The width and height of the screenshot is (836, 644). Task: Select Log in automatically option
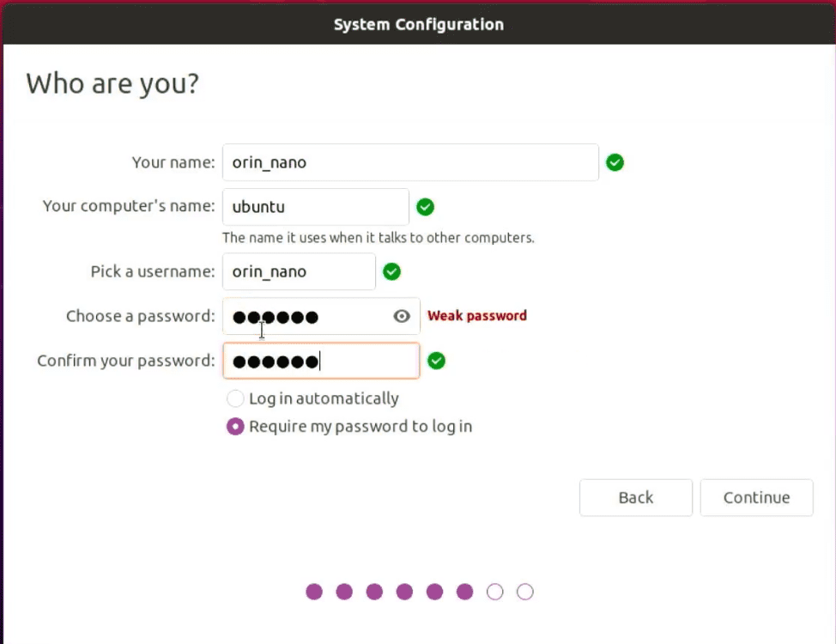[x=235, y=398]
